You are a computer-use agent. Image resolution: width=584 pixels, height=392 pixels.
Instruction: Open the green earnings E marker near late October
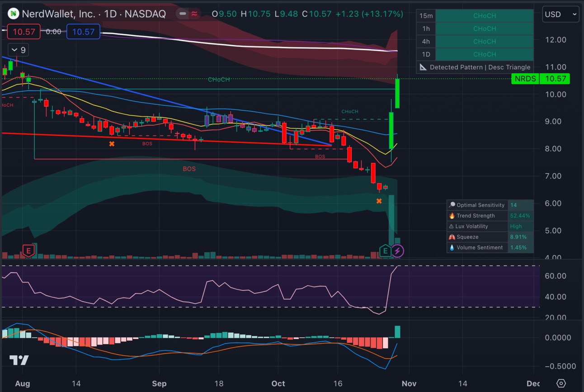point(385,251)
